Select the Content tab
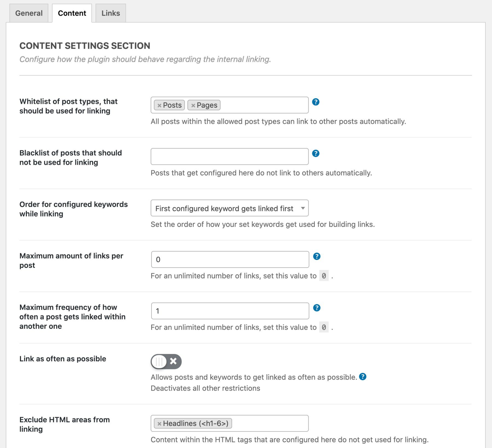The image size is (492, 448). tap(72, 13)
